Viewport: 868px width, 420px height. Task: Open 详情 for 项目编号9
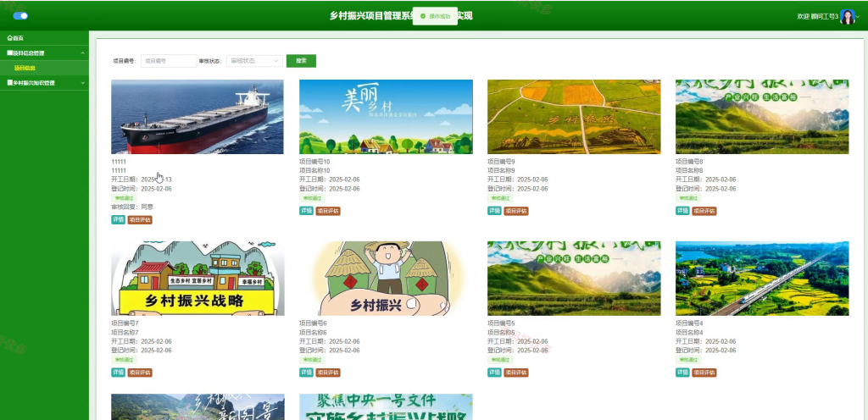click(494, 211)
